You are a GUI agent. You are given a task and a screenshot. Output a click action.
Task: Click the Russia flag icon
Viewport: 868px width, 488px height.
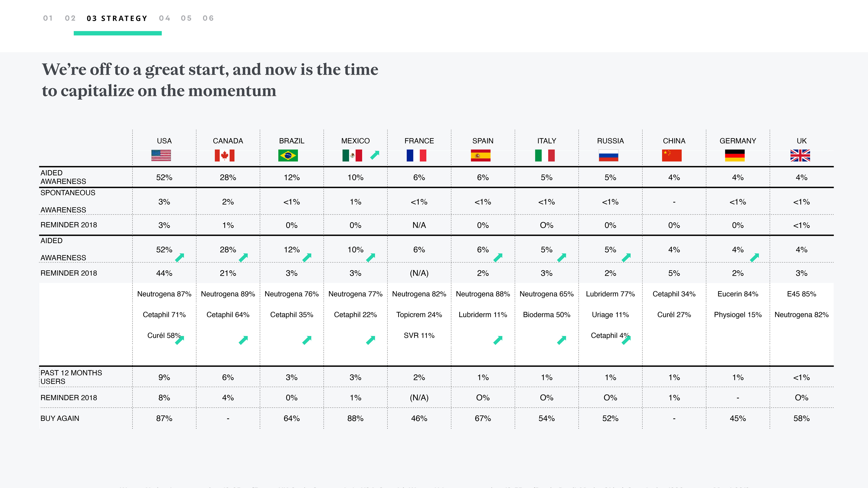[609, 156]
